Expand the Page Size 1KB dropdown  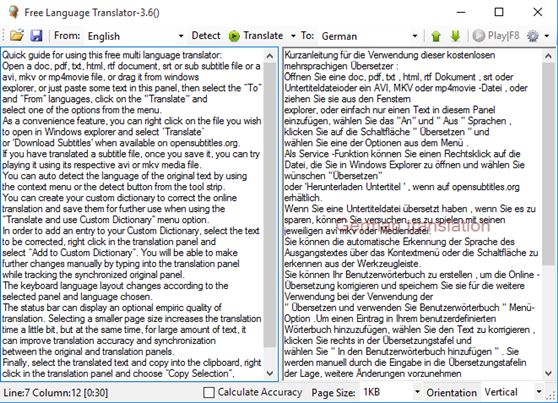[417, 392]
